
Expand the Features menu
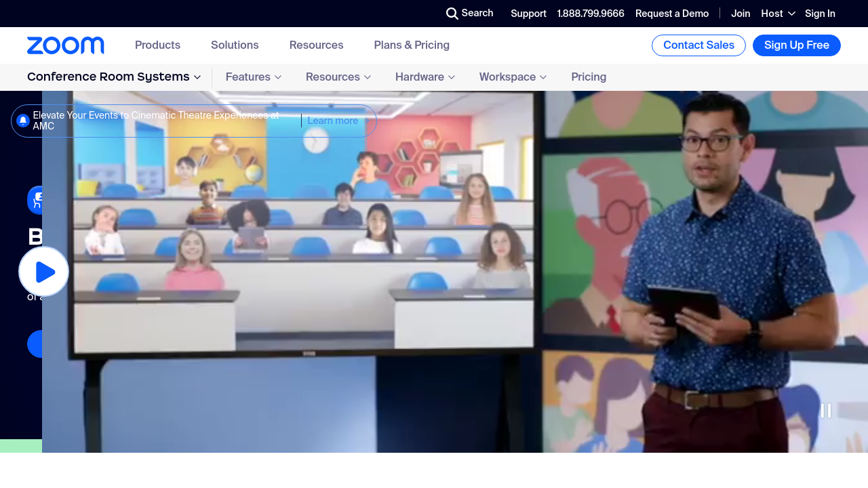click(x=253, y=77)
